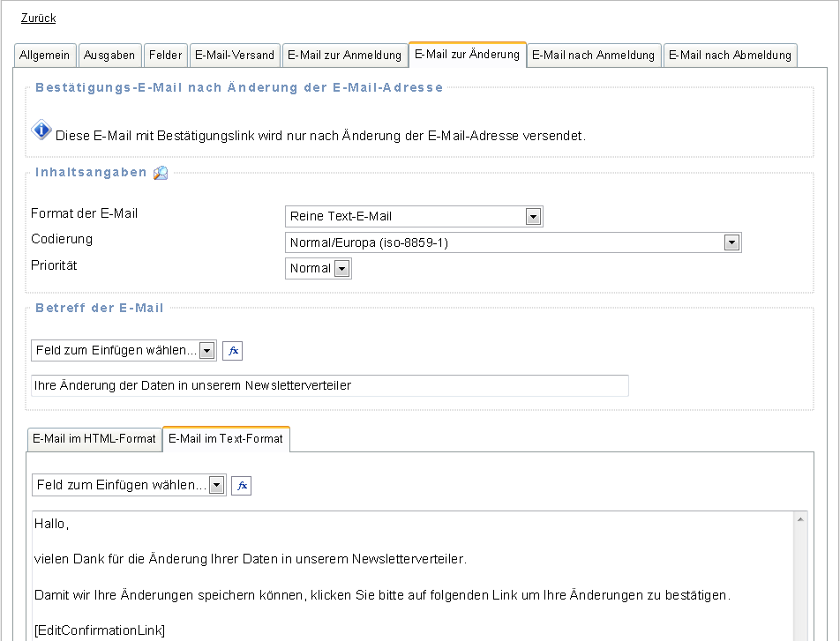The height and width of the screenshot is (641, 840).
Task: Click the blue info icon
Action: [41, 131]
